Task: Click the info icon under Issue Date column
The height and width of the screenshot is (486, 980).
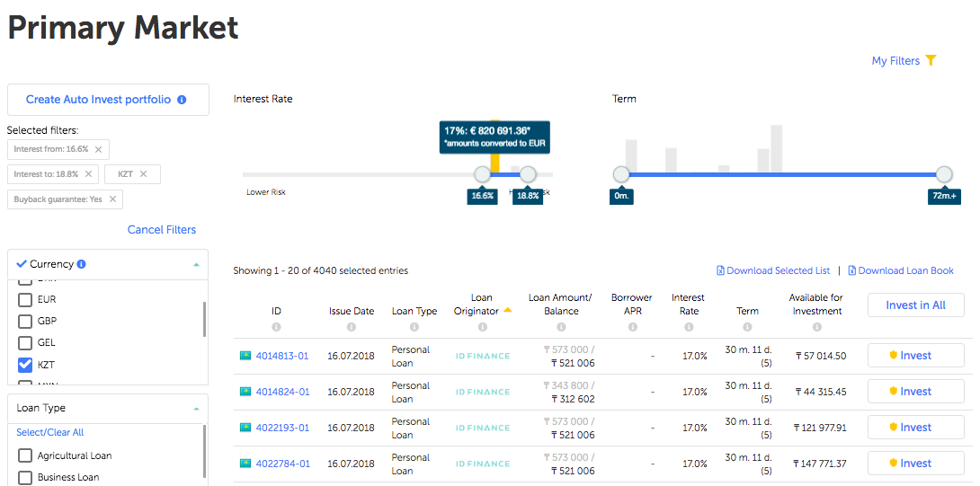Action: coord(352,327)
